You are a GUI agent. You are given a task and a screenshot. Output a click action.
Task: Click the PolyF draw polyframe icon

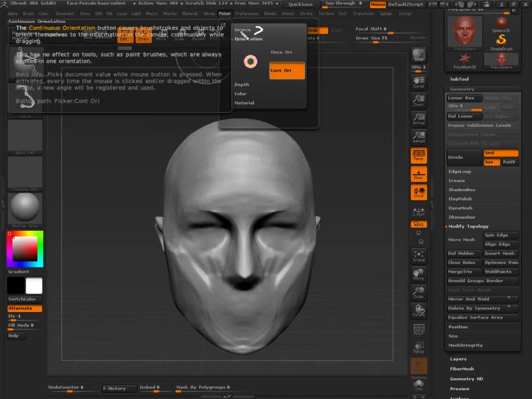[x=418, y=329]
